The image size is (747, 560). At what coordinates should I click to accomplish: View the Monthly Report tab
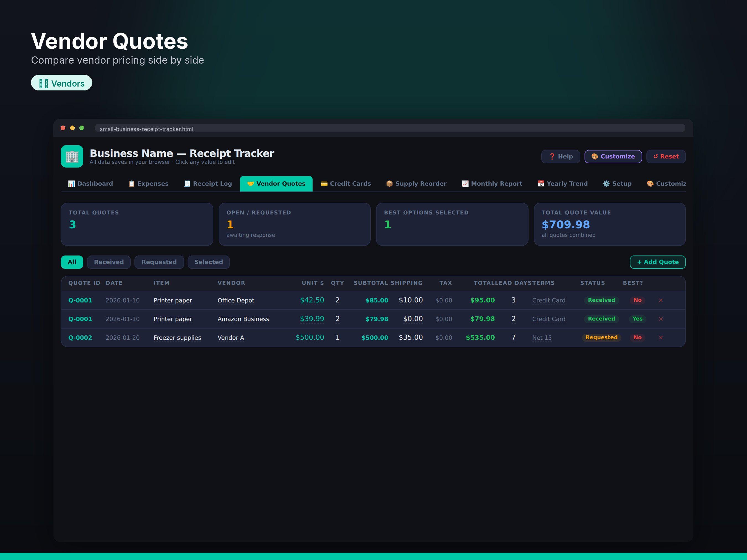coord(492,184)
